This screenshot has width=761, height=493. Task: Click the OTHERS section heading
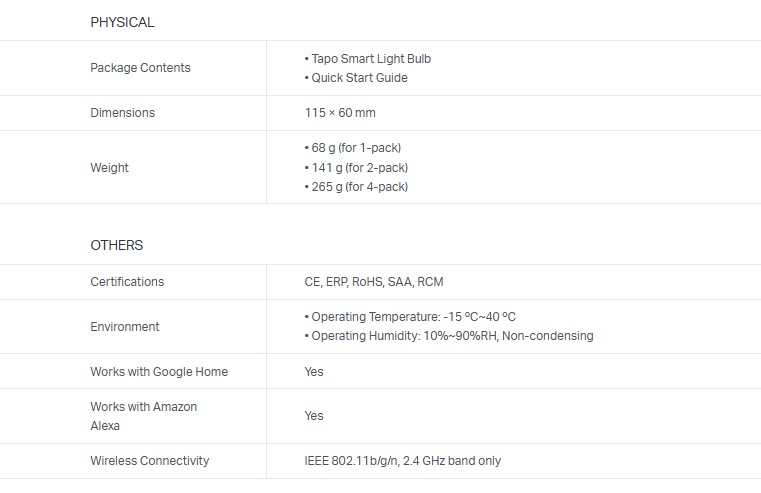coord(117,245)
